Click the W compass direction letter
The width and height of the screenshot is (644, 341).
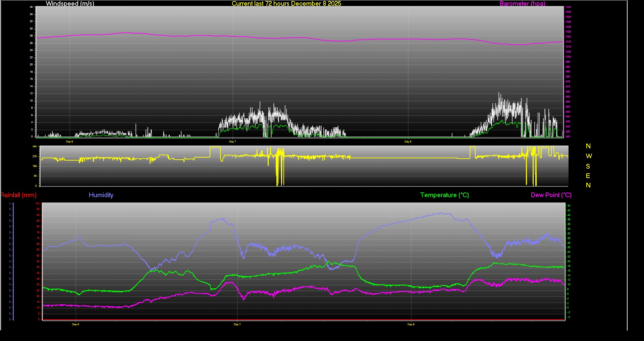(x=589, y=156)
